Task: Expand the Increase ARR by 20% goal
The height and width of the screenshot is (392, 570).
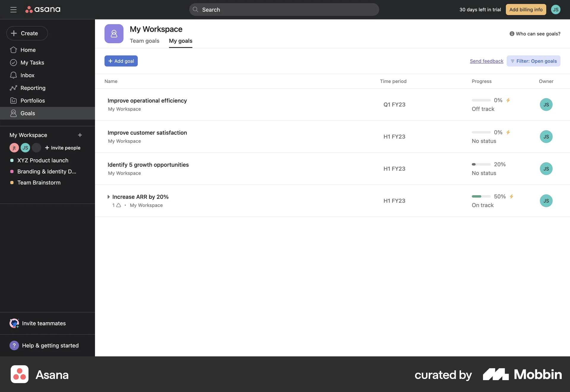Action: point(109,197)
